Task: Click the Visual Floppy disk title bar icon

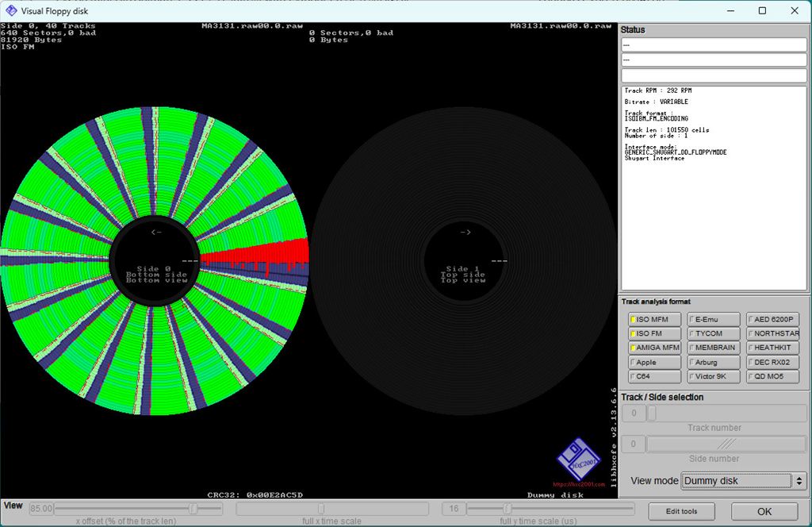Action: [x=11, y=11]
